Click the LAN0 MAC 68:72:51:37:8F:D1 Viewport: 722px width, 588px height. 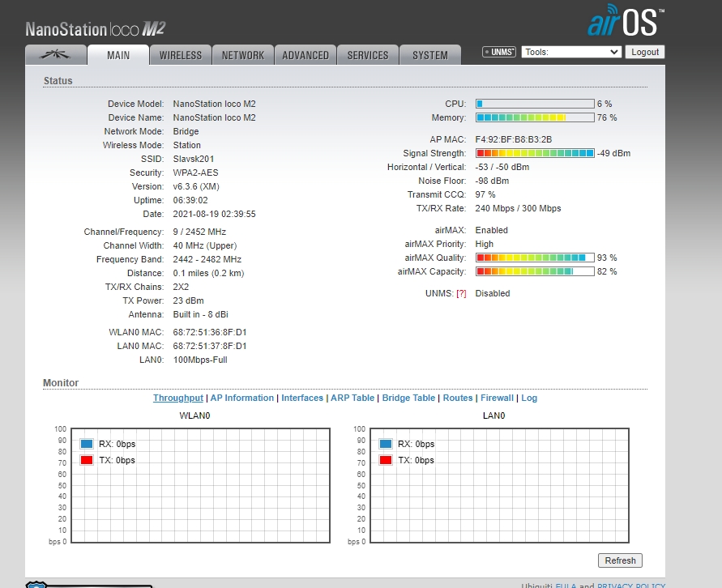[210, 346]
